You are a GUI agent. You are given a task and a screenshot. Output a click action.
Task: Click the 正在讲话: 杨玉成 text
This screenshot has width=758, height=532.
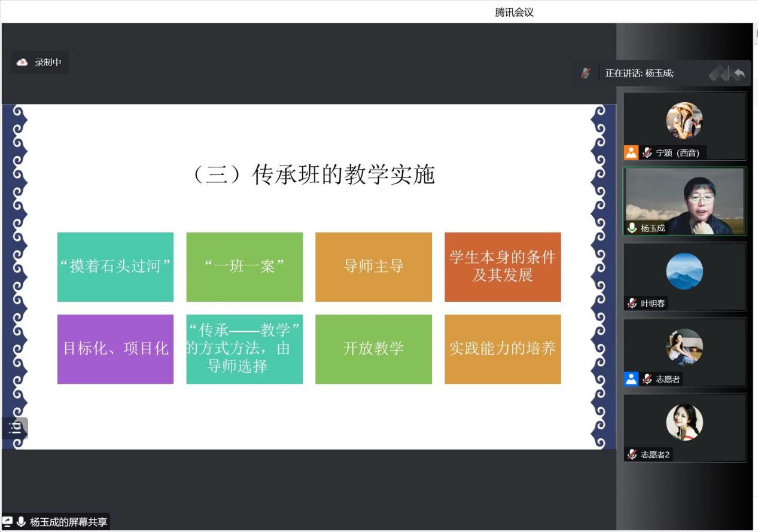640,73
